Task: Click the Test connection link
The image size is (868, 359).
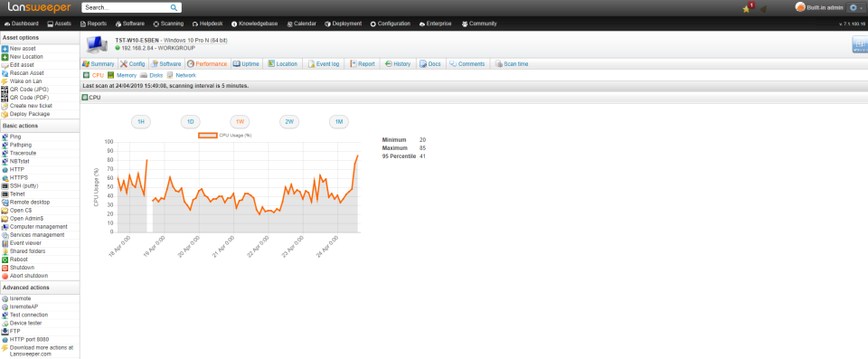Action: [29, 315]
